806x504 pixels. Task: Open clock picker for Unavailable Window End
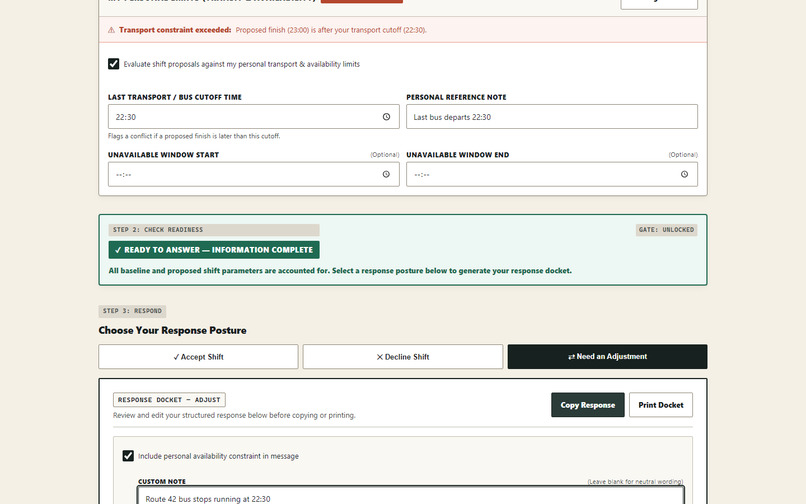click(684, 174)
